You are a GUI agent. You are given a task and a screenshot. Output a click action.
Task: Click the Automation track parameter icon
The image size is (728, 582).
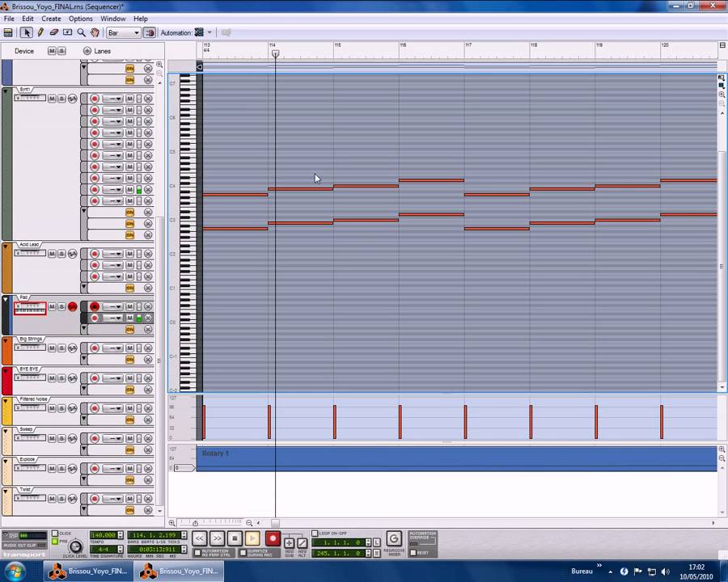pyautogui.click(x=199, y=32)
